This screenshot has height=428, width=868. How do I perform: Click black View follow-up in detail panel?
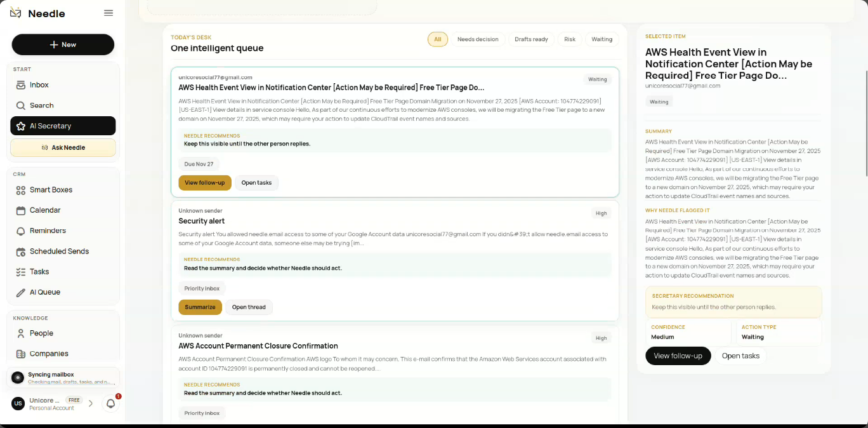pos(678,356)
